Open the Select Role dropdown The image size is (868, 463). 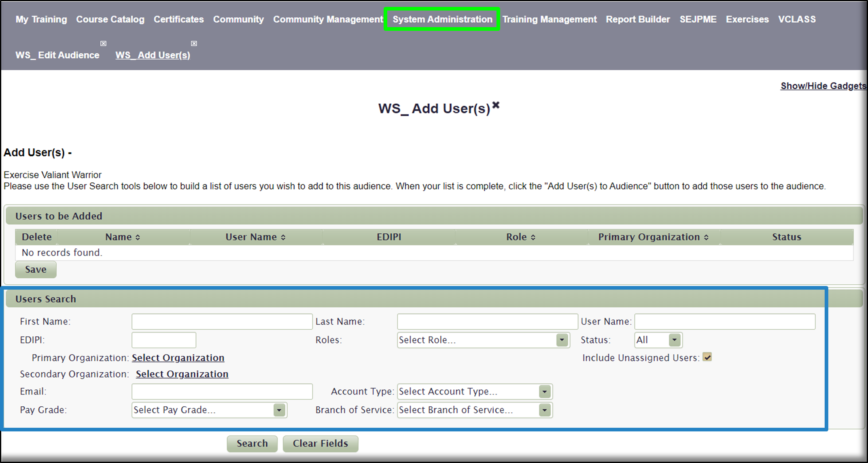(562, 340)
